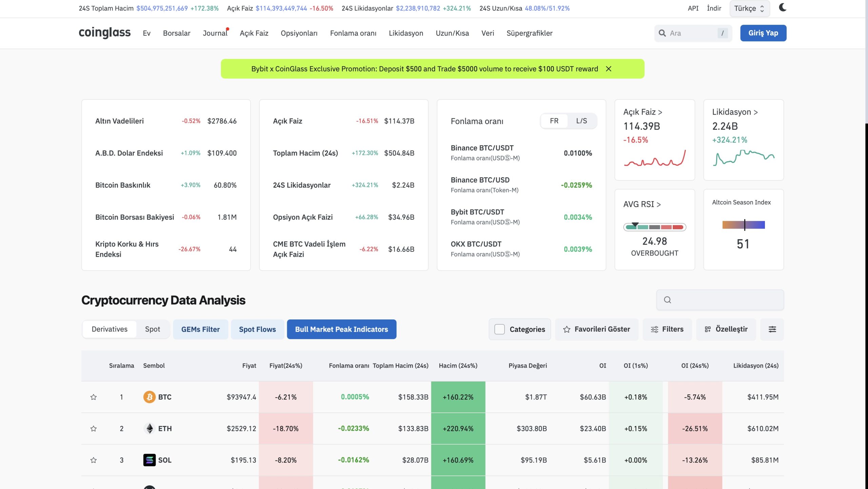This screenshot has width=868, height=489.
Task: Close the Bybit promotion banner
Action: tap(609, 69)
